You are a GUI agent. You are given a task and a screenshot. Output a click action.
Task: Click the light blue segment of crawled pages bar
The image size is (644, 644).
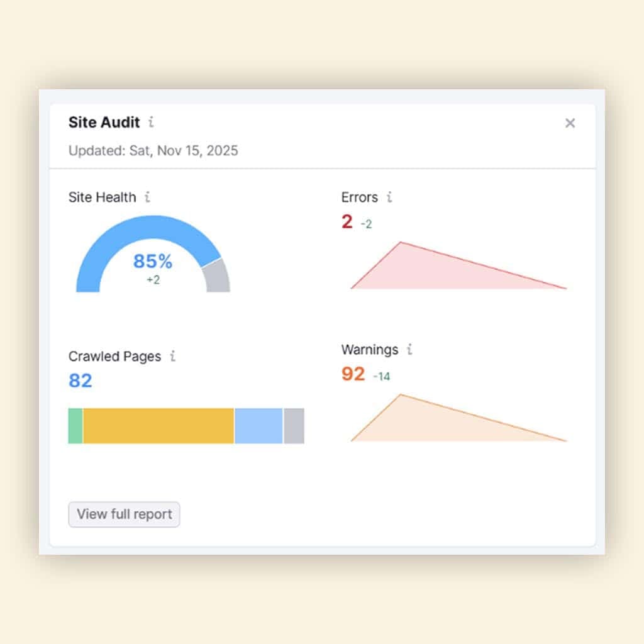coord(258,426)
